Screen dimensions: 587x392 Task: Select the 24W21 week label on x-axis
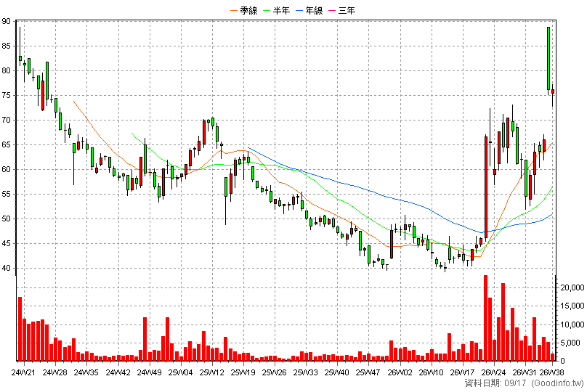pyautogui.click(x=23, y=372)
